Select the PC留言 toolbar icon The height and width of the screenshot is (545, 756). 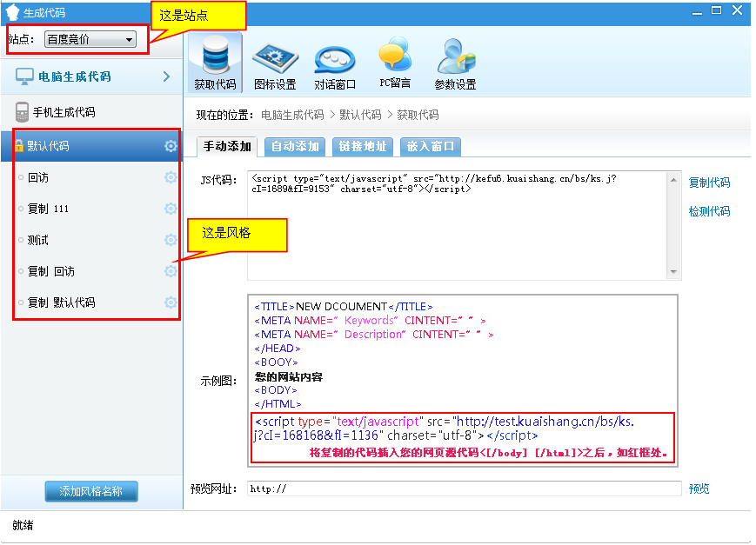tap(395, 57)
